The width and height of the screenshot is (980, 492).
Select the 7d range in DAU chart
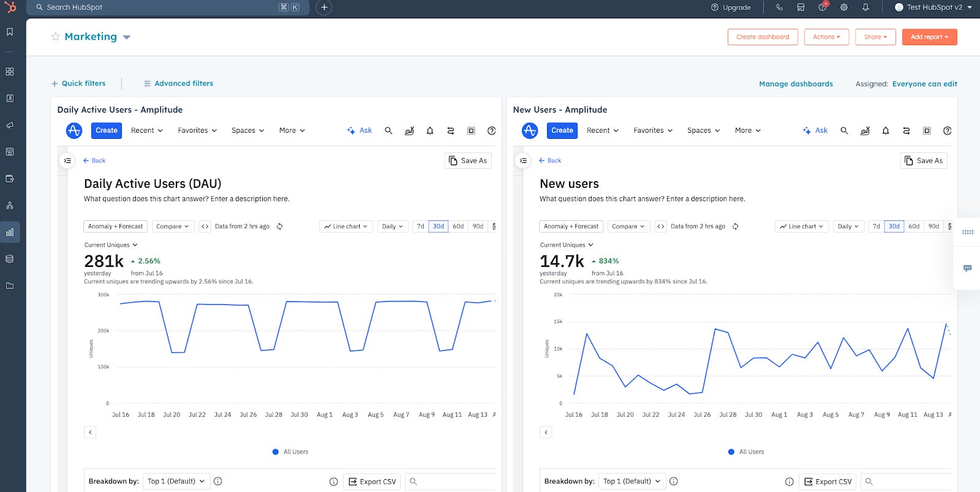[420, 226]
